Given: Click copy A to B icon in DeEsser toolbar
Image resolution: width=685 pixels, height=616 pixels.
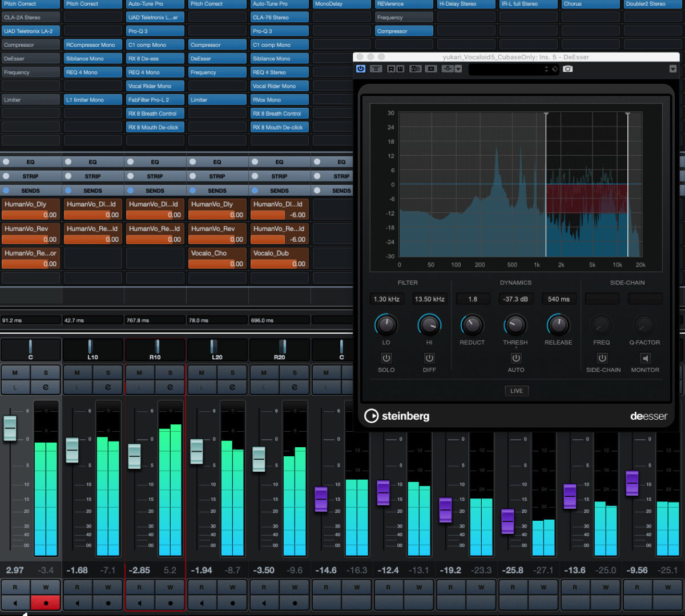Looking at the screenshot, I should click(x=431, y=69).
